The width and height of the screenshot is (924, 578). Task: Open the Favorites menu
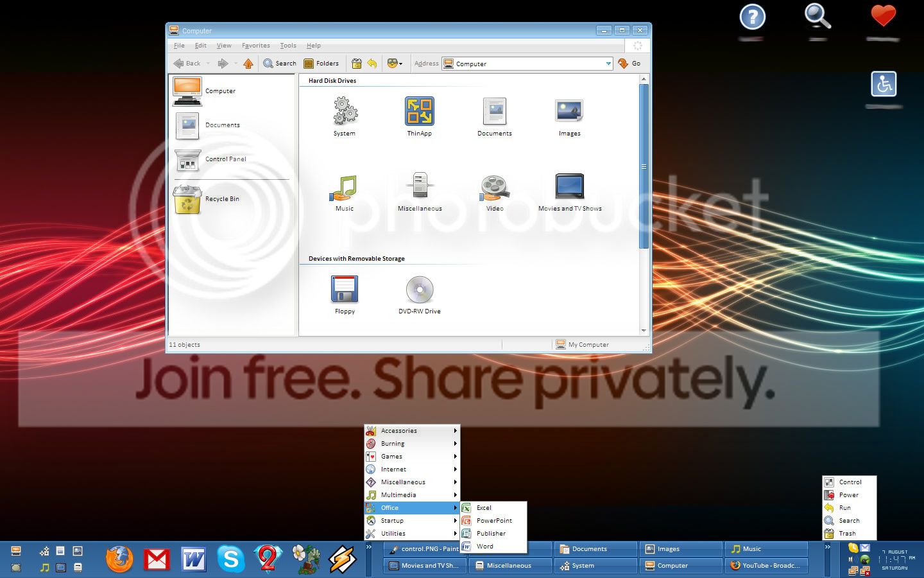255,46
